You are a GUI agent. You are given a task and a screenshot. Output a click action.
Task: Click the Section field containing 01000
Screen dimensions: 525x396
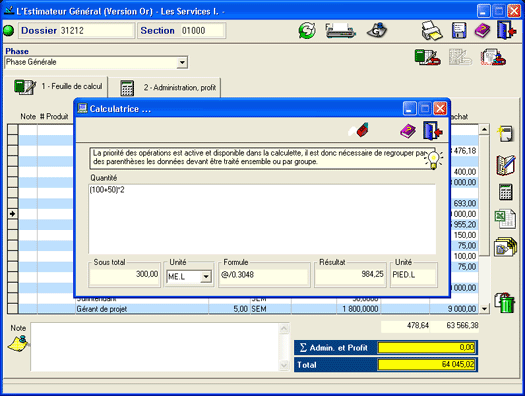pyautogui.click(x=202, y=31)
